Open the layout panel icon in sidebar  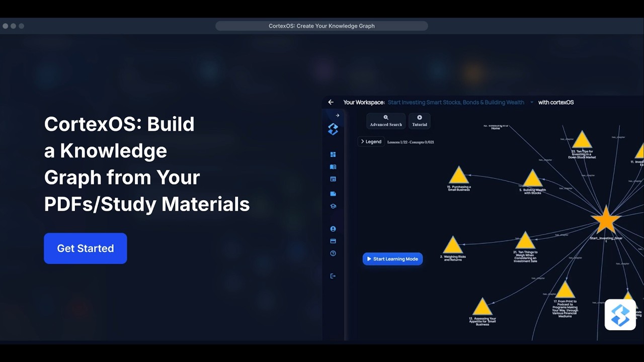tap(333, 179)
